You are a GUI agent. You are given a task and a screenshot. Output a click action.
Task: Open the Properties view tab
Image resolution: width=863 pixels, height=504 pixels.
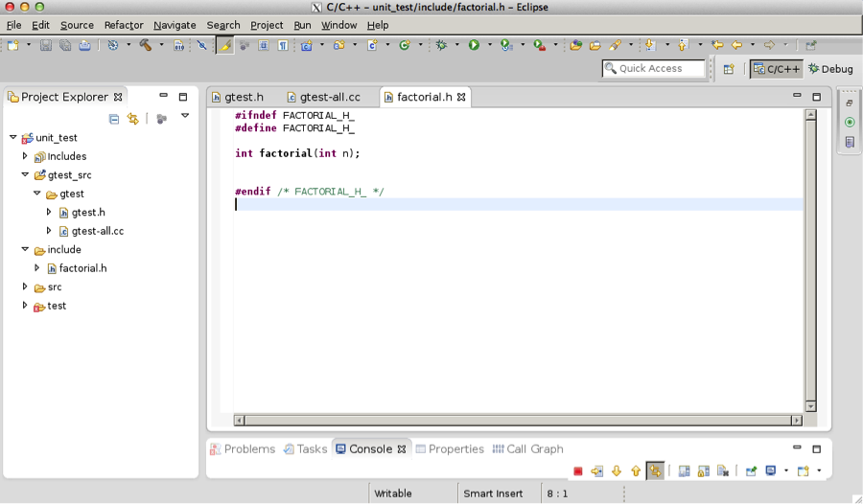click(450, 449)
